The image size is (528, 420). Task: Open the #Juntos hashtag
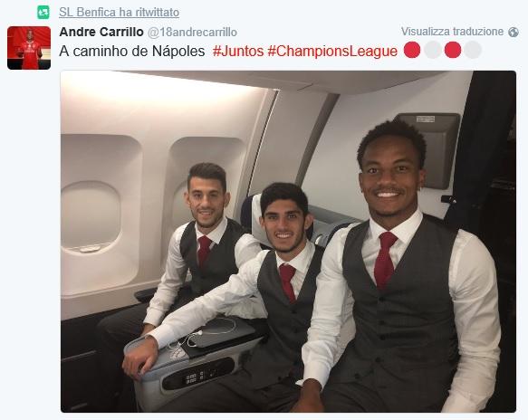tap(238, 52)
